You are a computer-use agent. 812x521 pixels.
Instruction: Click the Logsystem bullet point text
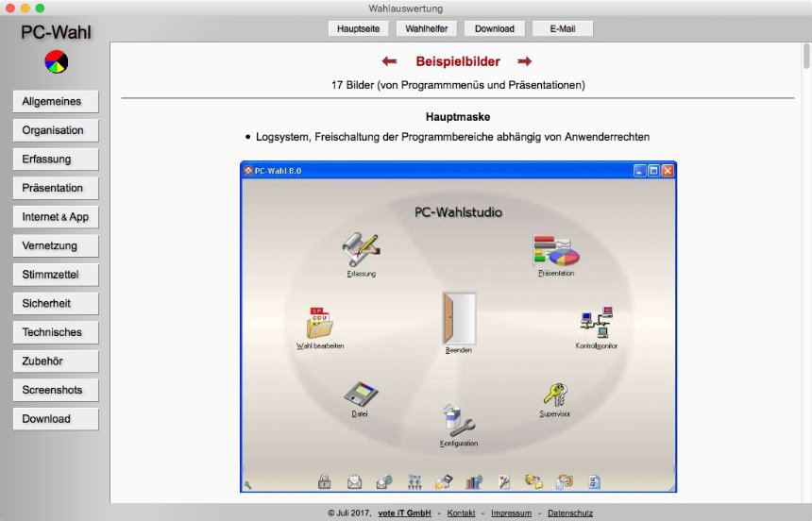[x=452, y=137]
